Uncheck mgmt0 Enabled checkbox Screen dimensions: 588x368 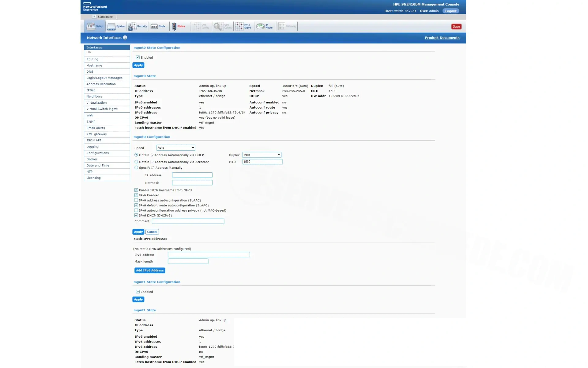point(138,57)
